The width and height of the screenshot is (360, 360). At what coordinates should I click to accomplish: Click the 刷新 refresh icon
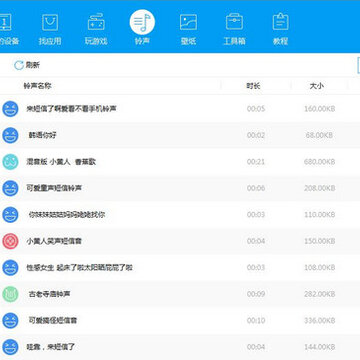pos(19,65)
